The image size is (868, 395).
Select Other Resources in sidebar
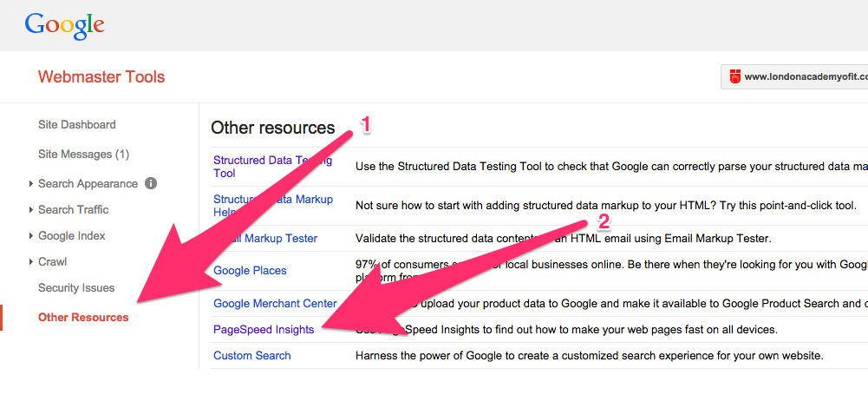tap(83, 318)
